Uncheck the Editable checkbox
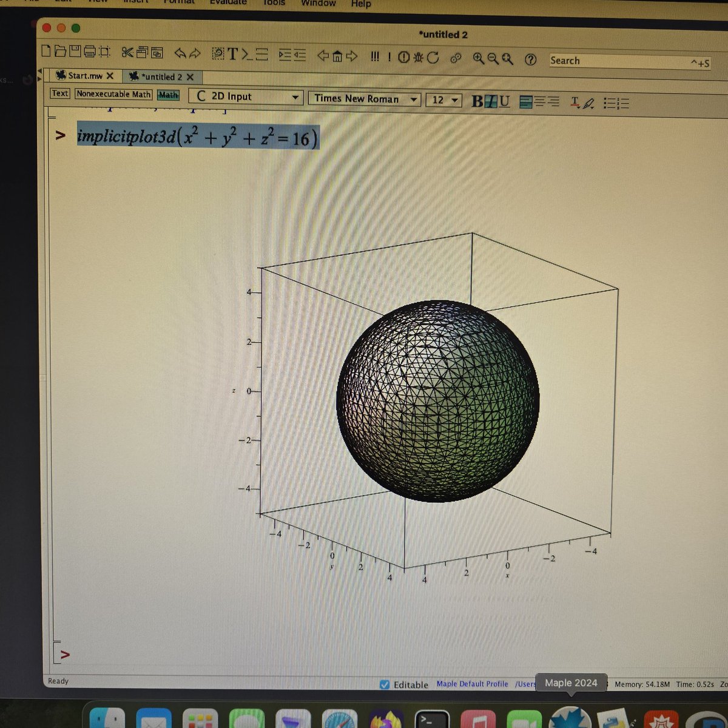Screen dimensions: 728x728 pyautogui.click(x=385, y=684)
